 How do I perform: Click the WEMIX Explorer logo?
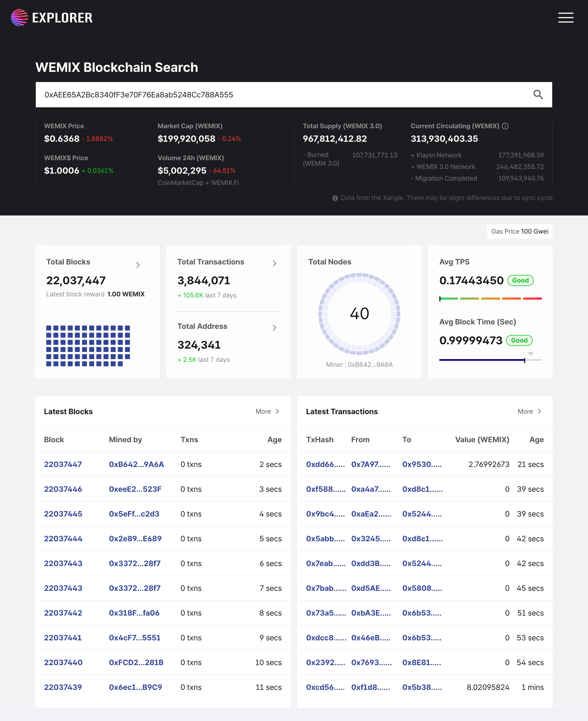tap(51, 18)
